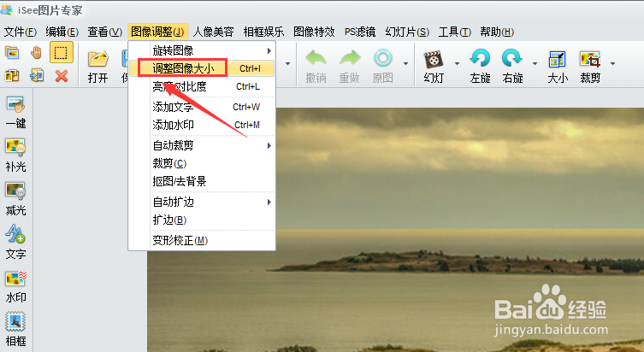Open dropdown arrow left of 撤销

pos(288,63)
